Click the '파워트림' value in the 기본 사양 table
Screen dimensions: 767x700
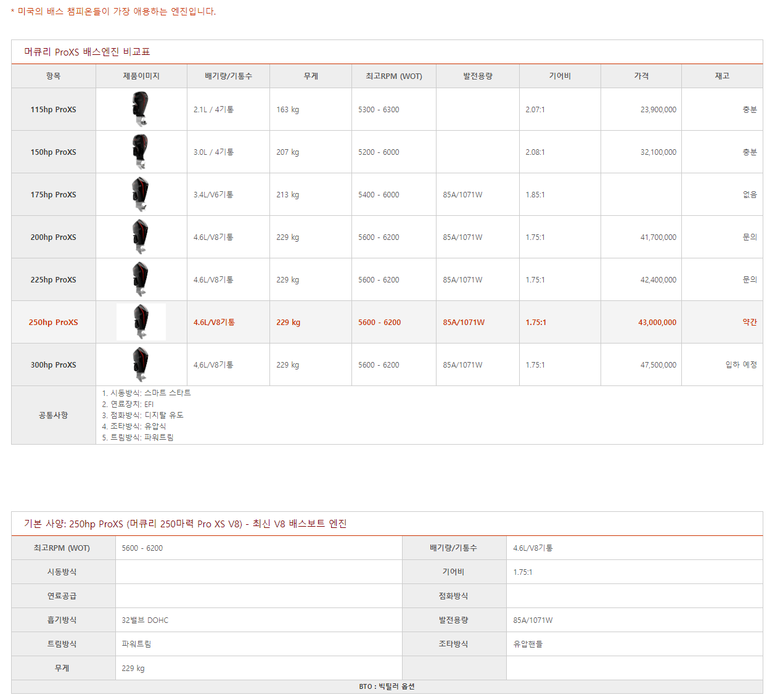pyautogui.click(x=136, y=644)
